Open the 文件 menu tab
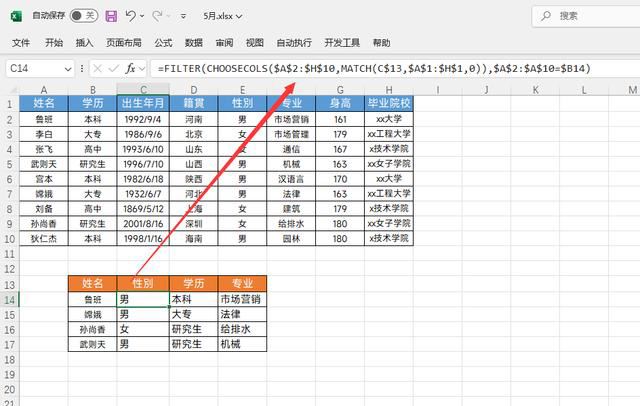 pos(21,43)
